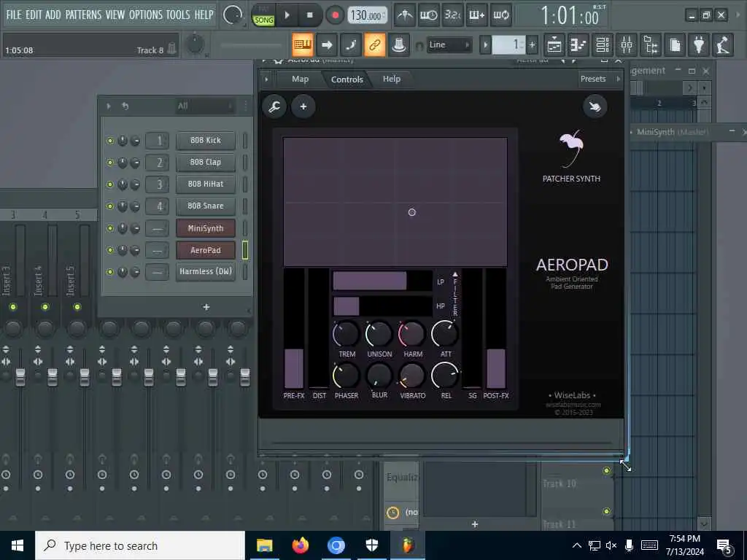Switch to AeroPad Map tab
747x560 pixels.
pyautogui.click(x=300, y=79)
